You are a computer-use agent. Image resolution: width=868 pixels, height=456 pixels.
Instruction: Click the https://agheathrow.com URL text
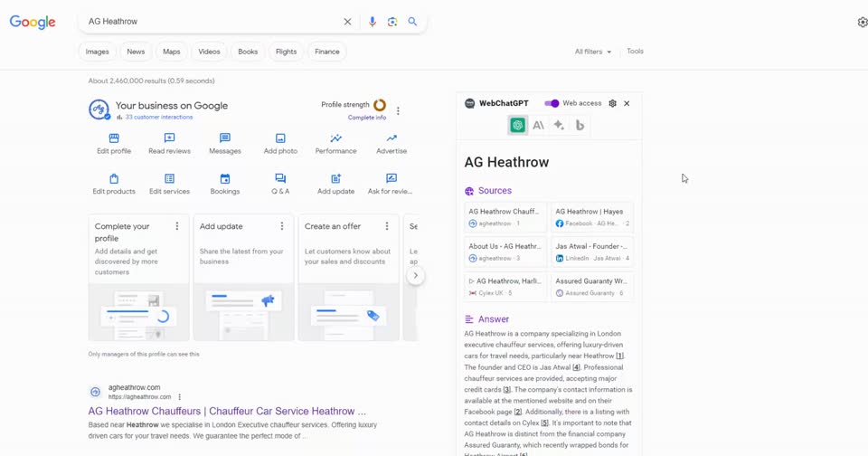[x=139, y=396]
